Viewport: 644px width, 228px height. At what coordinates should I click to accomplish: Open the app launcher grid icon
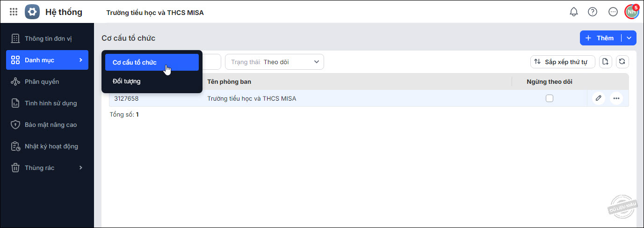point(14,12)
